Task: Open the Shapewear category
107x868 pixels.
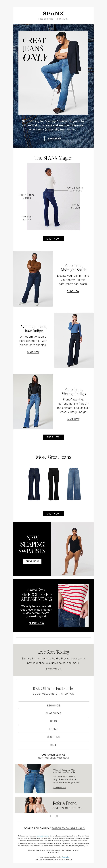Action: click(54, 713)
